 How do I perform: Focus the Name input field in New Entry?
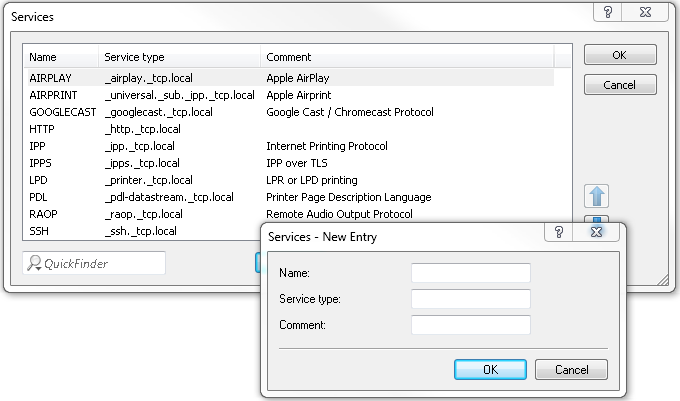click(x=470, y=273)
